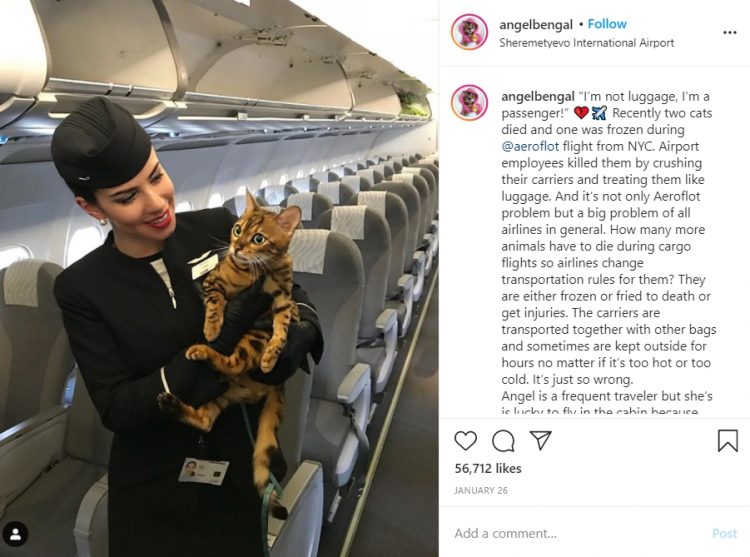
Task: Click the avatar beside the caption
Action: click(x=469, y=103)
